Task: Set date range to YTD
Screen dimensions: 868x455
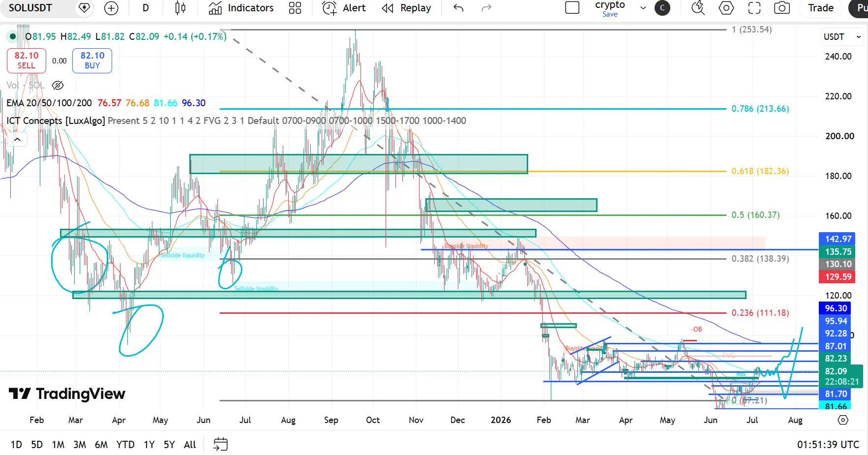Action: (x=125, y=445)
